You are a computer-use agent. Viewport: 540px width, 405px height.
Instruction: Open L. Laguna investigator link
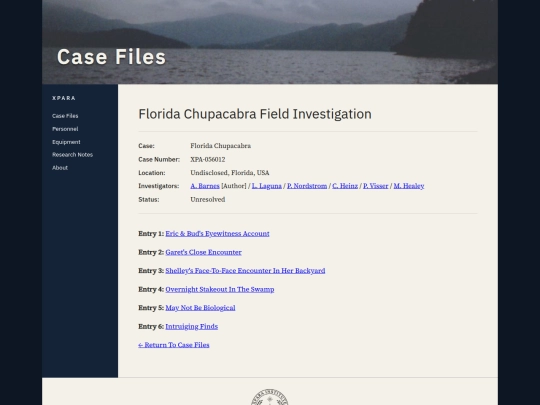coord(267,186)
